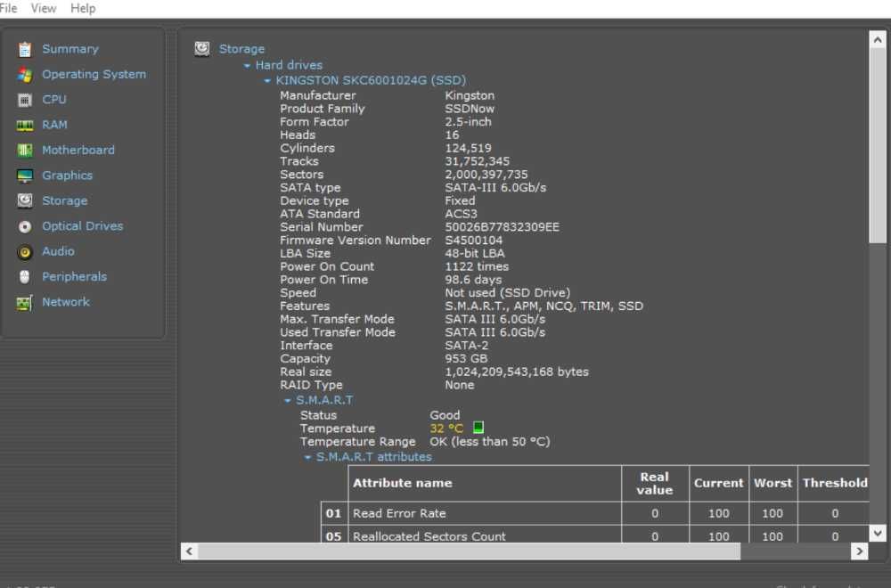Click the S.M.A.R.T attributes label
The image size is (891, 588).
[x=373, y=457]
